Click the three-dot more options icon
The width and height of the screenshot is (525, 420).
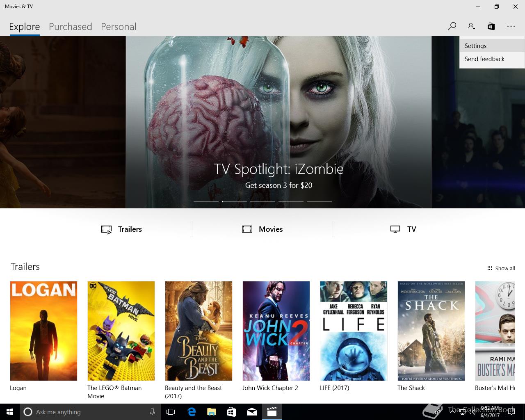[x=511, y=26]
